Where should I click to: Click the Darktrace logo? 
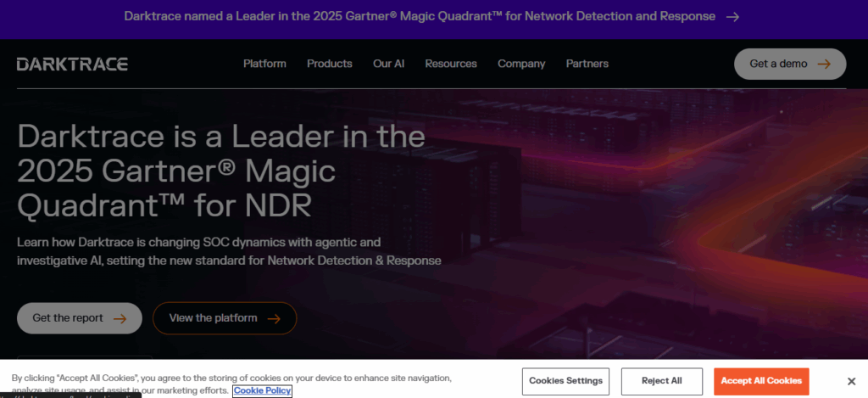click(72, 64)
